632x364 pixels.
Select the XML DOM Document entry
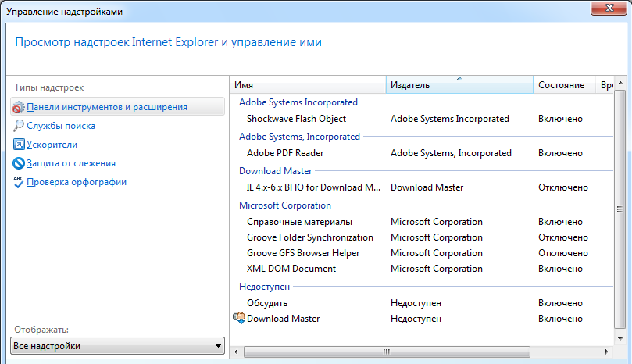[291, 269]
